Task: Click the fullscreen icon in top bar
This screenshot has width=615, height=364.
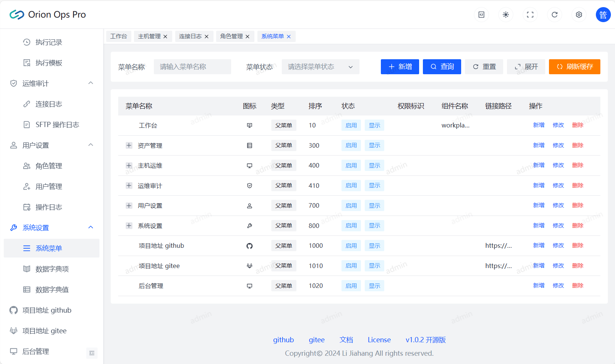Action: click(x=530, y=15)
